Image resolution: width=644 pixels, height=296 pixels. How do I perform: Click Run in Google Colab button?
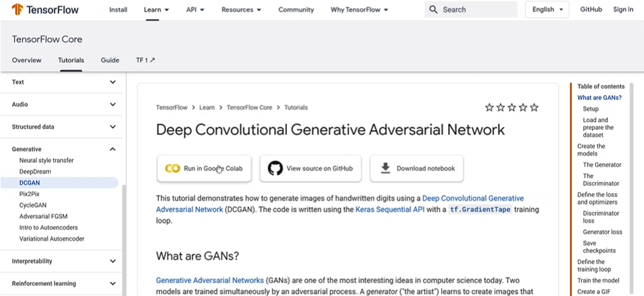[204, 169]
